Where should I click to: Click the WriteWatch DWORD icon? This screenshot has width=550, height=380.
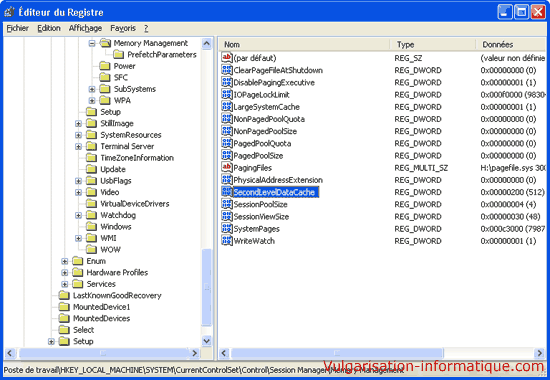(x=227, y=240)
